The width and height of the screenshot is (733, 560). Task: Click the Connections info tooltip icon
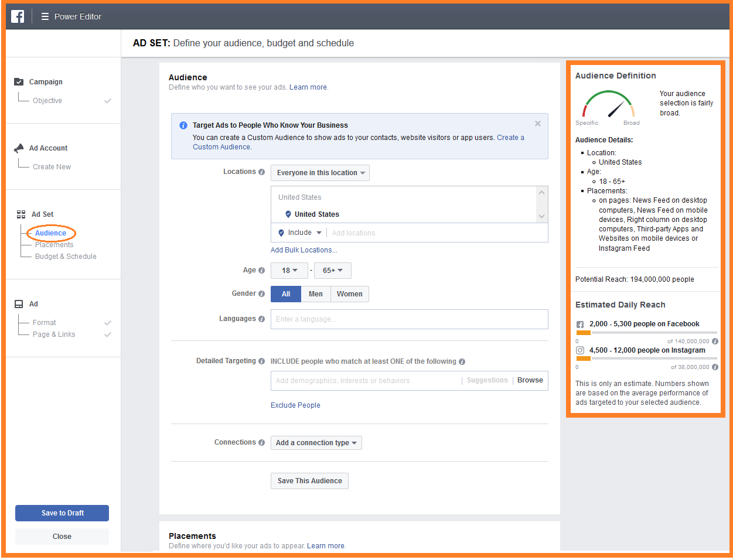click(x=261, y=442)
